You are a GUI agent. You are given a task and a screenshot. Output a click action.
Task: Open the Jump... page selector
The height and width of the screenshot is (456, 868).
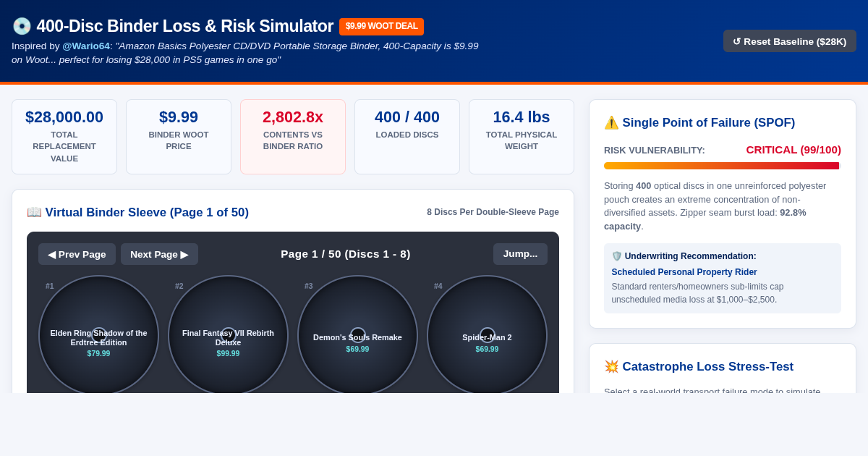(x=520, y=254)
